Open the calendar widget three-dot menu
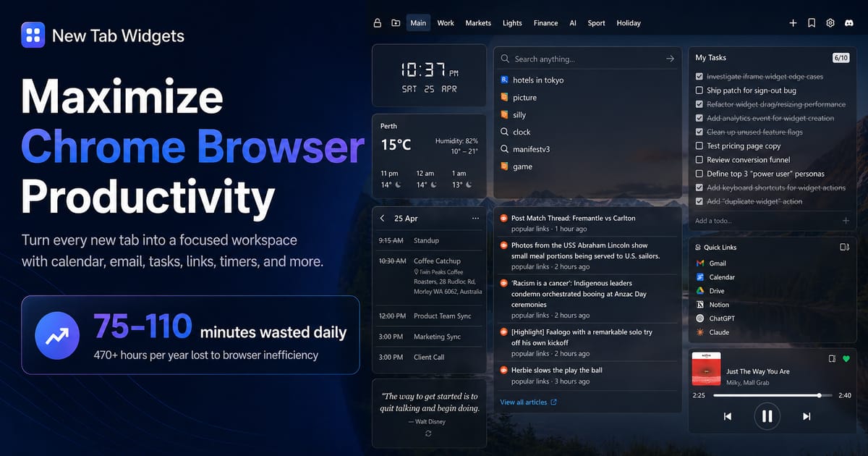Screen dimensions: 868x456 coord(475,219)
